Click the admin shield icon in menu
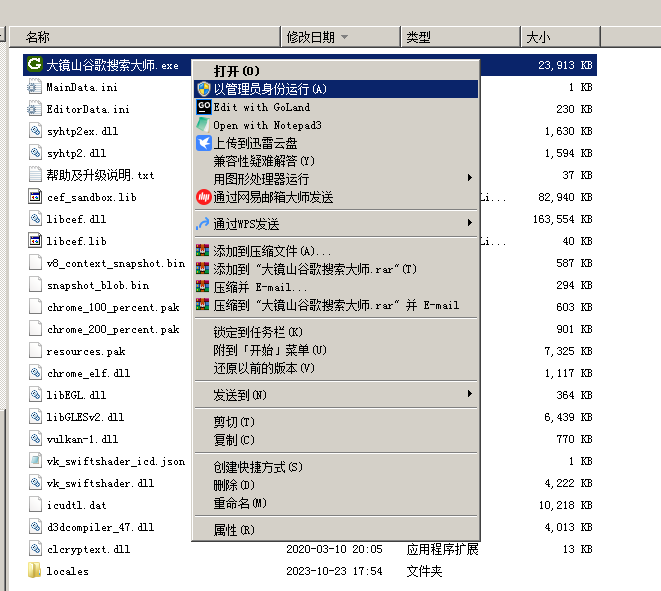Viewport: 661px width, 591px height. 203,89
